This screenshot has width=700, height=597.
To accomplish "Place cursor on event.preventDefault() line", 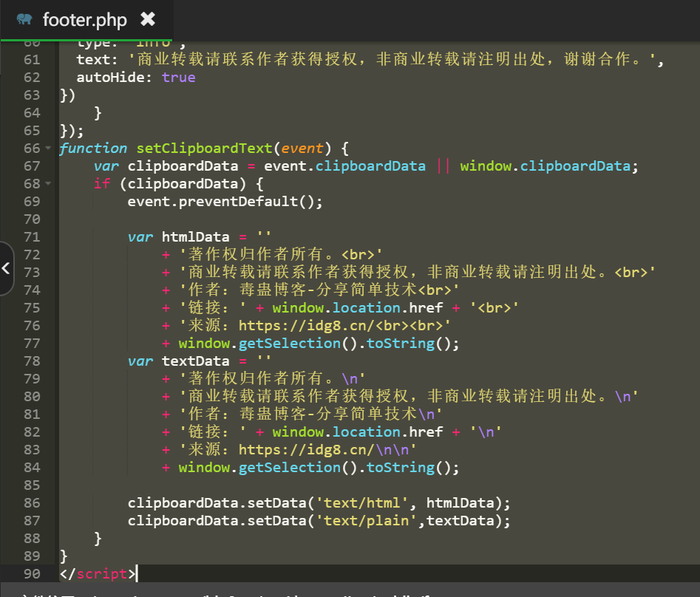I will click(225, 202).
